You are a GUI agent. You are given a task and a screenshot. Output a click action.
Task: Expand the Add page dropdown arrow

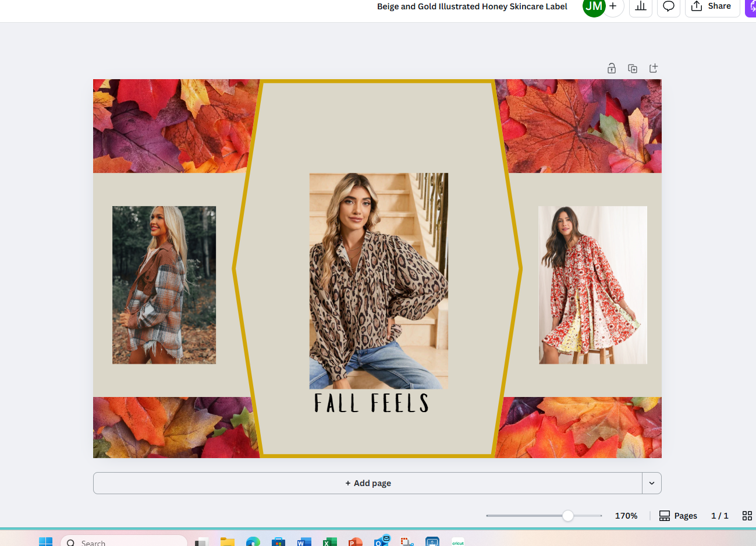click(x=652, y=483)
